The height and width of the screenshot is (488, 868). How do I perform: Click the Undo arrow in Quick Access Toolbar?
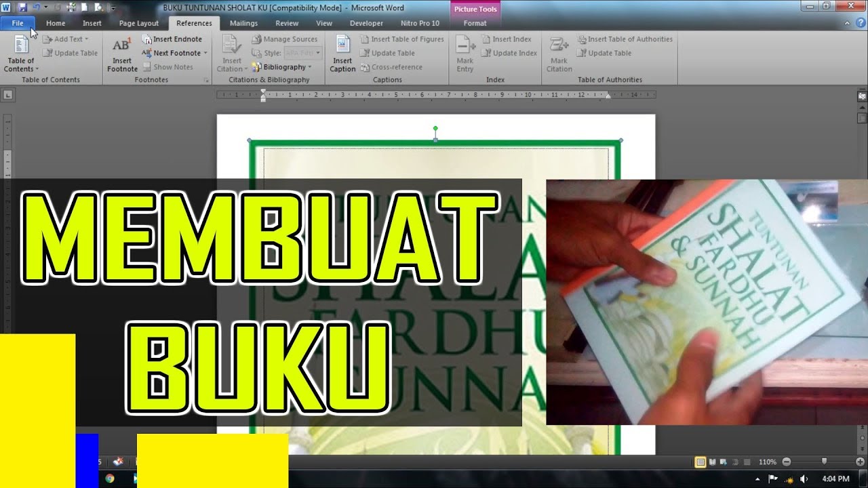tap(36, 7)
